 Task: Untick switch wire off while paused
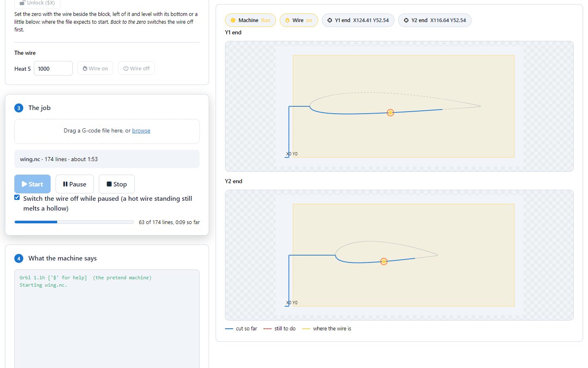(x=17, y=197)
